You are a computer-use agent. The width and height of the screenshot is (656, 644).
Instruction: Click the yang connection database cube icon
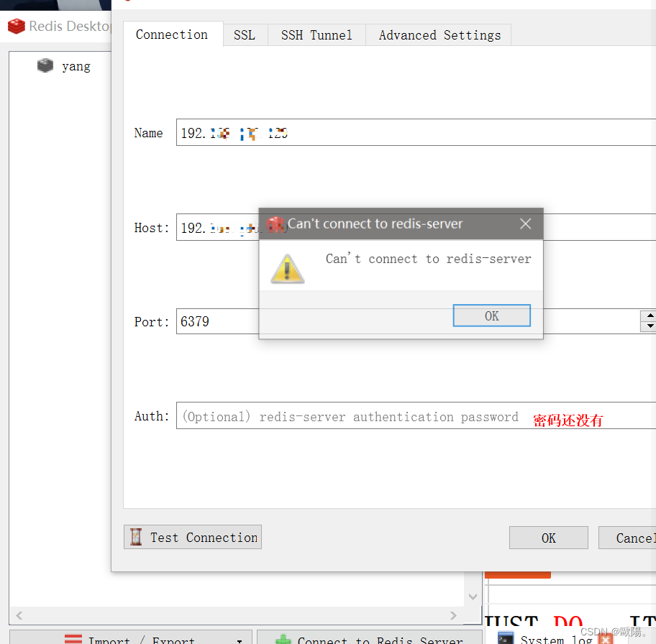pos(45,65)
